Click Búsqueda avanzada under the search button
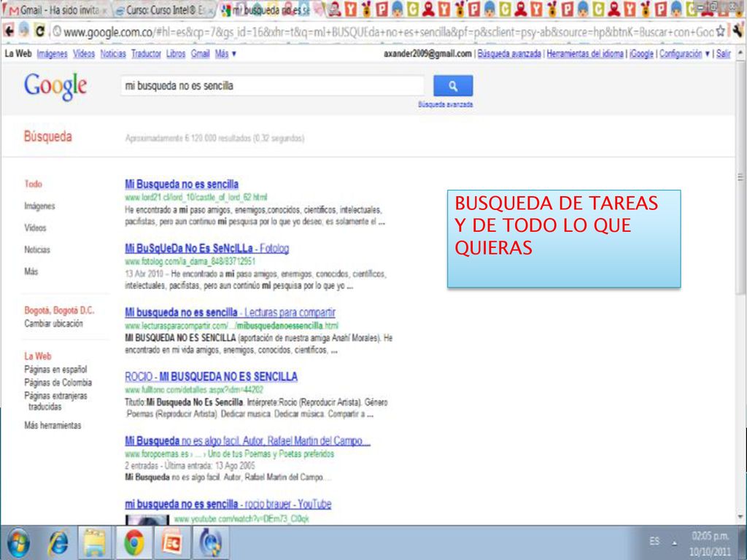747x560 pixels. (446, 104)
